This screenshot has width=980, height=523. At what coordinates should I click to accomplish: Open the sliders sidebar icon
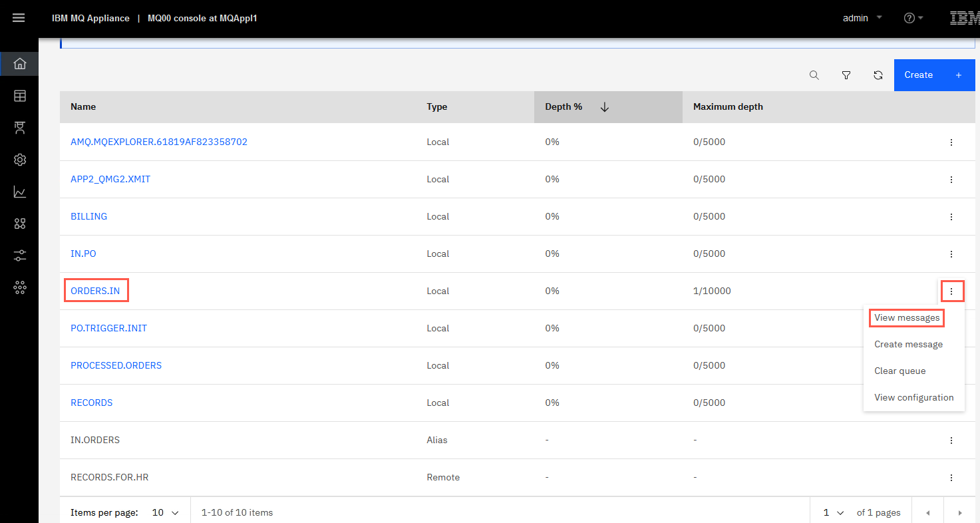tap(19, 256)
